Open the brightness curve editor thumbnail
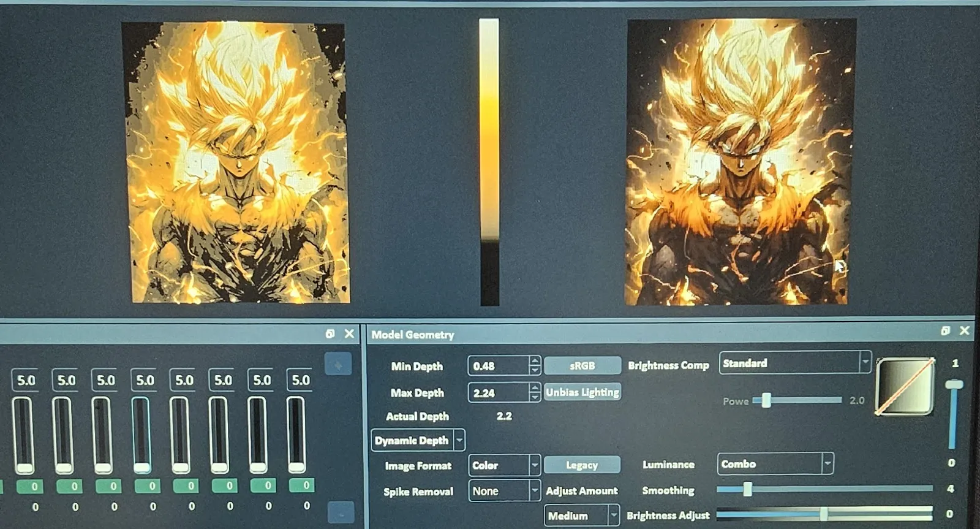This screenshot has width=980, height=529. click(x=905, y=387)
